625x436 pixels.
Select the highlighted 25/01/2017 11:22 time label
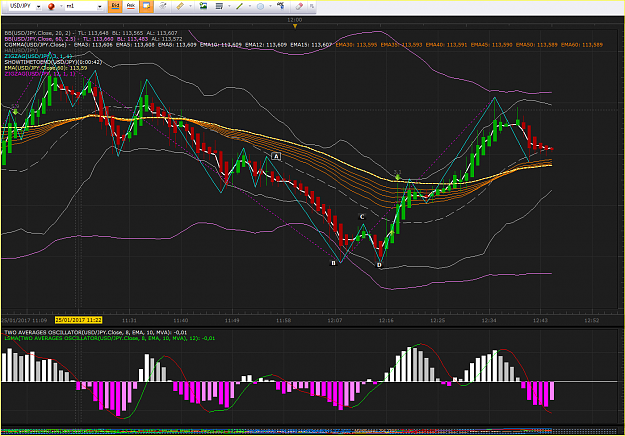[x=79, y=320]
